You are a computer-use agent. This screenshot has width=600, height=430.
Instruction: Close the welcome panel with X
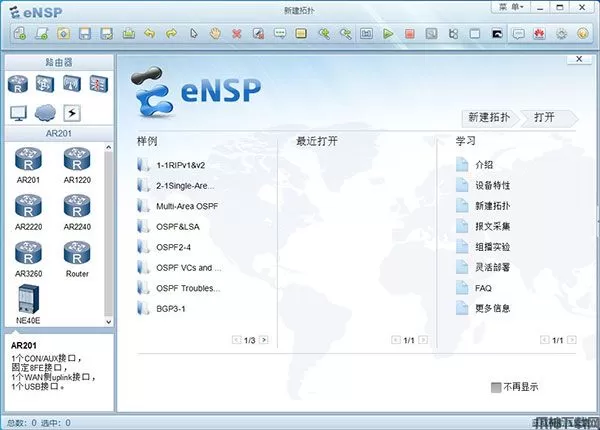(x=579, y=59)
